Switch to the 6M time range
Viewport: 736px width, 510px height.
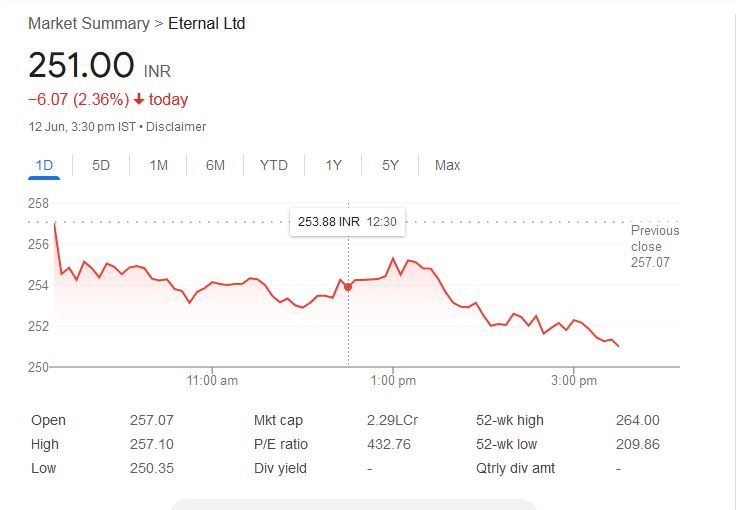tap(215, 165)
